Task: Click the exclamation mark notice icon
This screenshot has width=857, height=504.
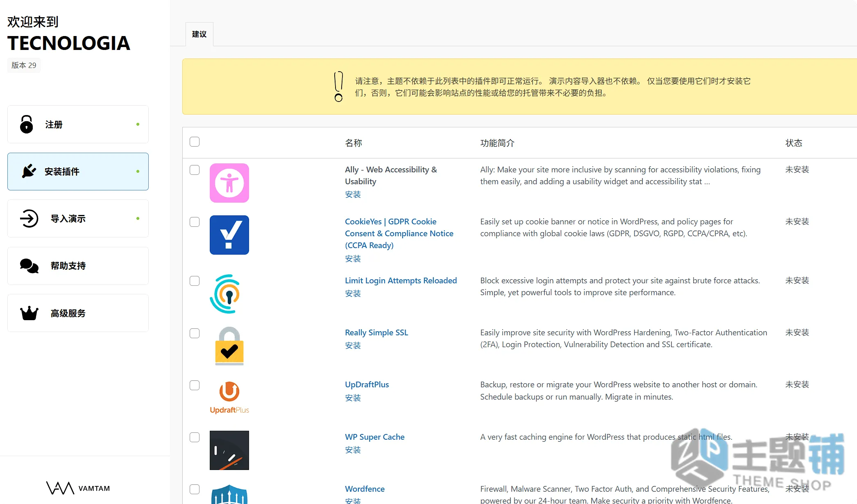Action: click(x=338, y=86)
